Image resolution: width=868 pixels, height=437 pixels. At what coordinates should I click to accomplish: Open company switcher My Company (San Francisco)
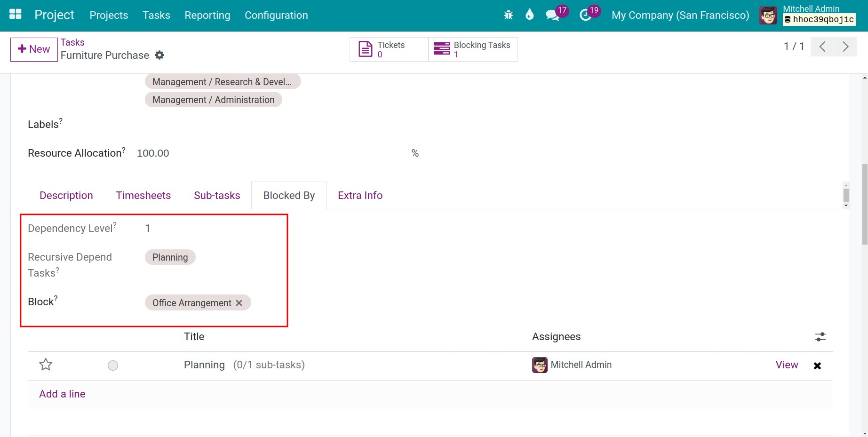pos(680,15)
